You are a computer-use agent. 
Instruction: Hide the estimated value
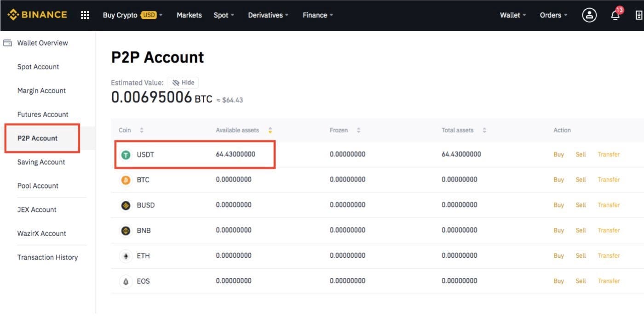pyautogui.click(x=183, y=83)
